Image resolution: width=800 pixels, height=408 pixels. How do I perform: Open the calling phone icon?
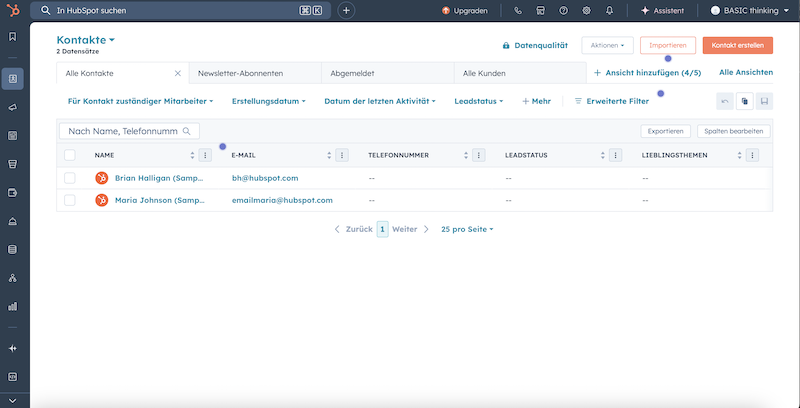pyautogui.click(x=517, y=10)
